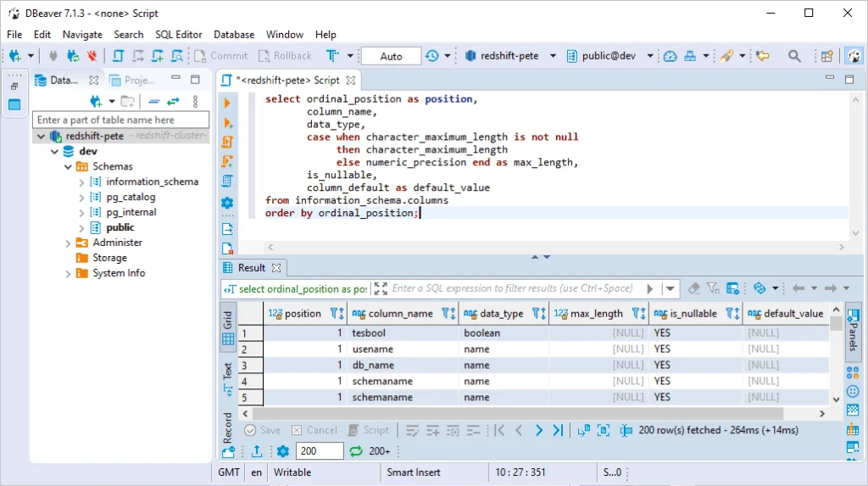
Task: Click transaction log history clock icon
Action: [431, 56]
